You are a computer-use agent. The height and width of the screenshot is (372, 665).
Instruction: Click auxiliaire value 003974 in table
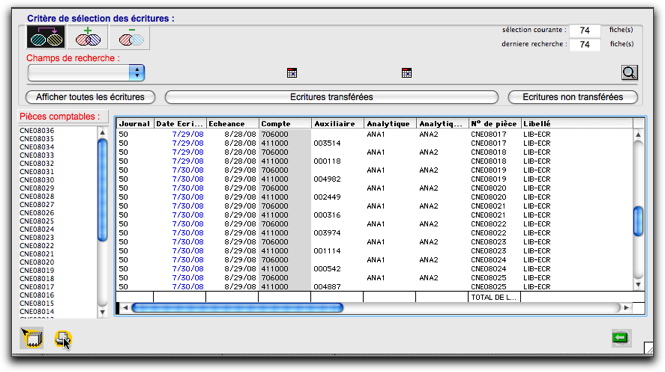(x=327, y=233)
